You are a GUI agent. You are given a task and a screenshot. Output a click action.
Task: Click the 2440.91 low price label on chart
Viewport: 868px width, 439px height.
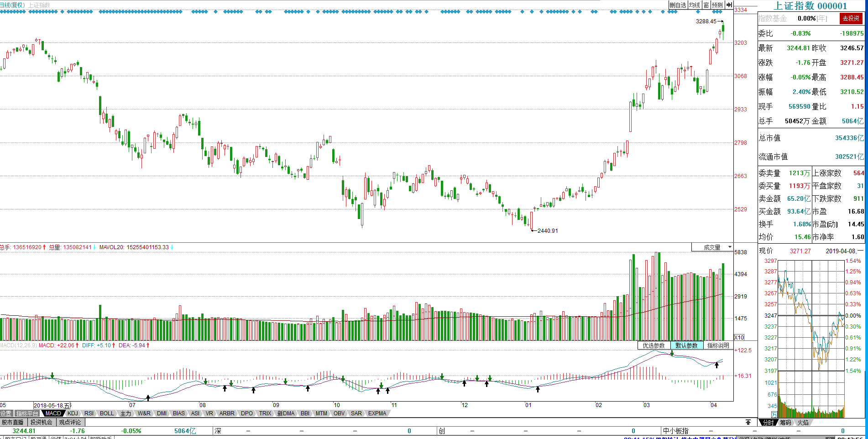[x=548, y=231]
